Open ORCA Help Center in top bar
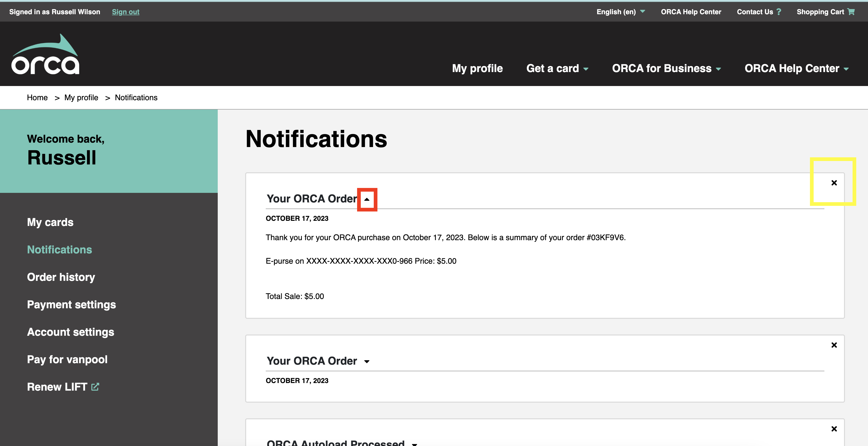 coord(691,12)
